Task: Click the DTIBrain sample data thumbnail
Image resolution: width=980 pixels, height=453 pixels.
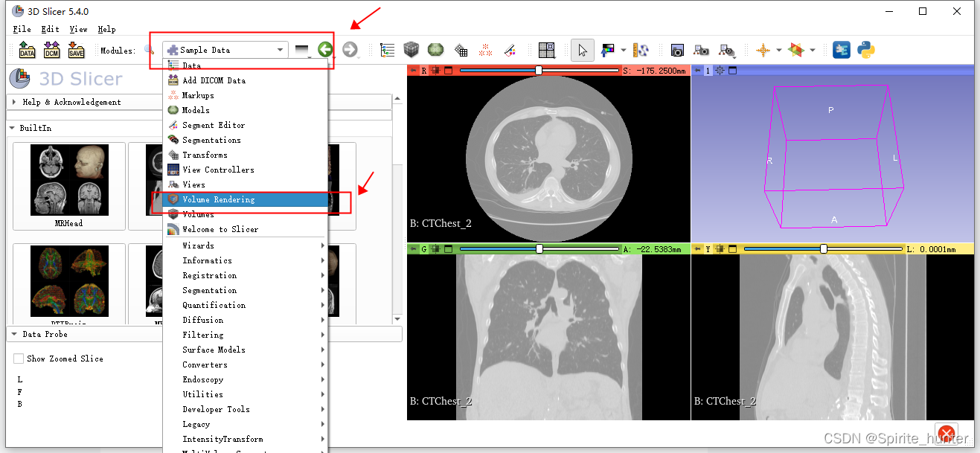Action: (x=69, y=284)
